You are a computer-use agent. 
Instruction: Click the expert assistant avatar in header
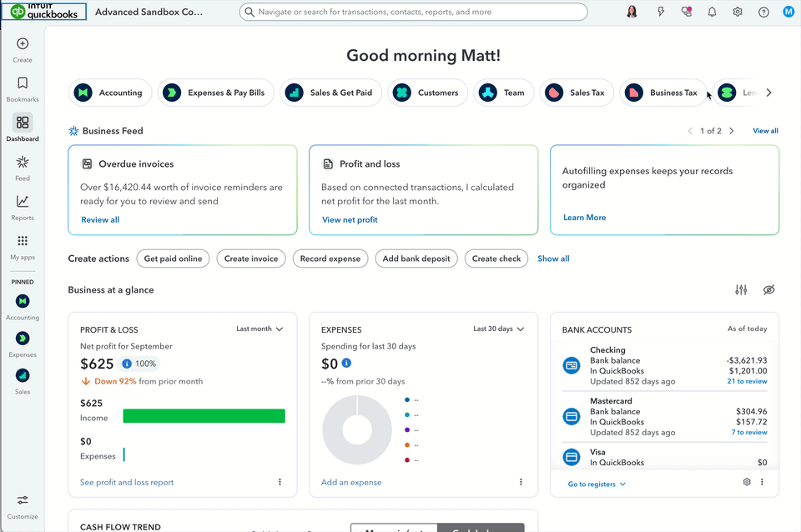(x=632, y=12)
